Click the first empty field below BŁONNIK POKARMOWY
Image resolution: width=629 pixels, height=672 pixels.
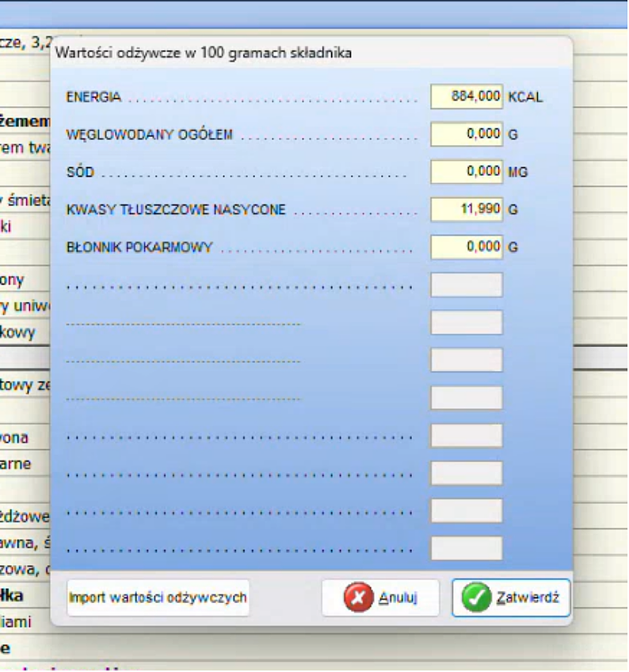[466, 285]
